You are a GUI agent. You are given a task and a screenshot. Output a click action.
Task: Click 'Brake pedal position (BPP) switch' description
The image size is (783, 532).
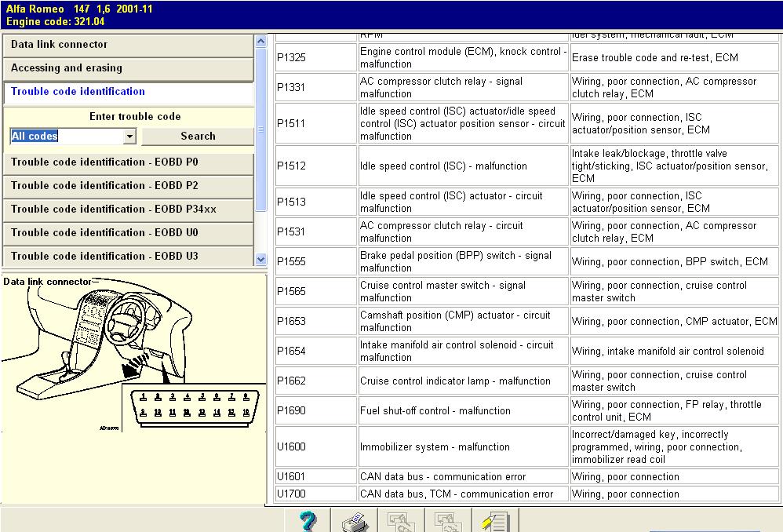(x=463, y=262)
